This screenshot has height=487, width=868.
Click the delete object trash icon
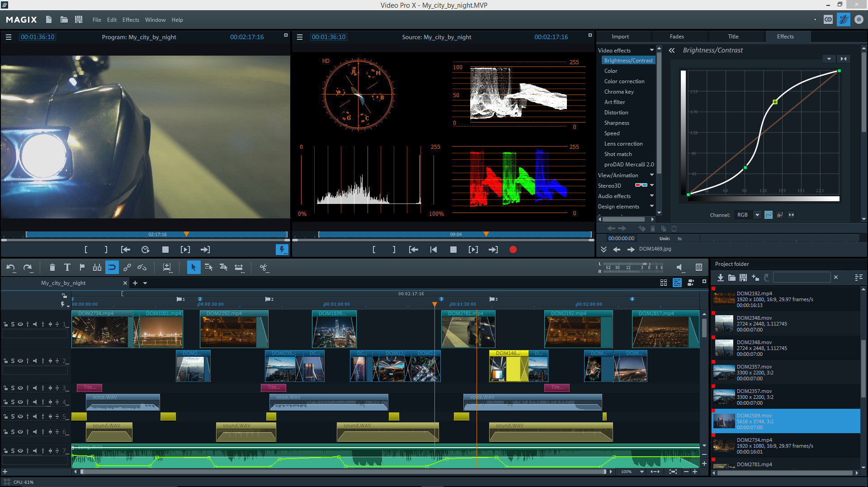[52, 267]
